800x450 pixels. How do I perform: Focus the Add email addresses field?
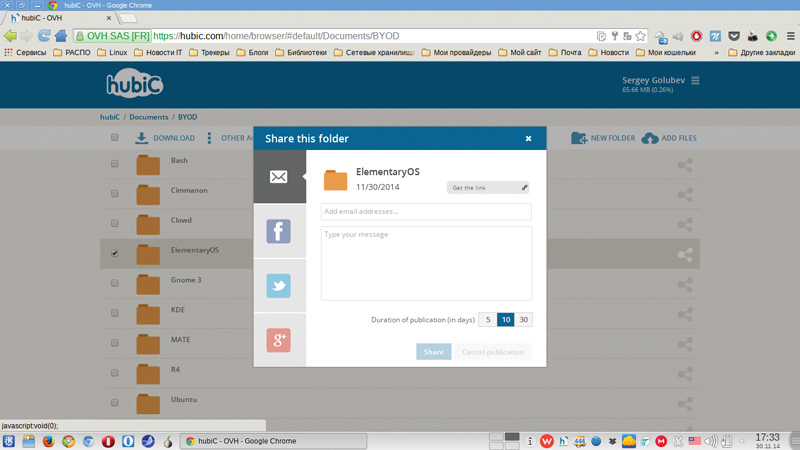tap(426, 211)
